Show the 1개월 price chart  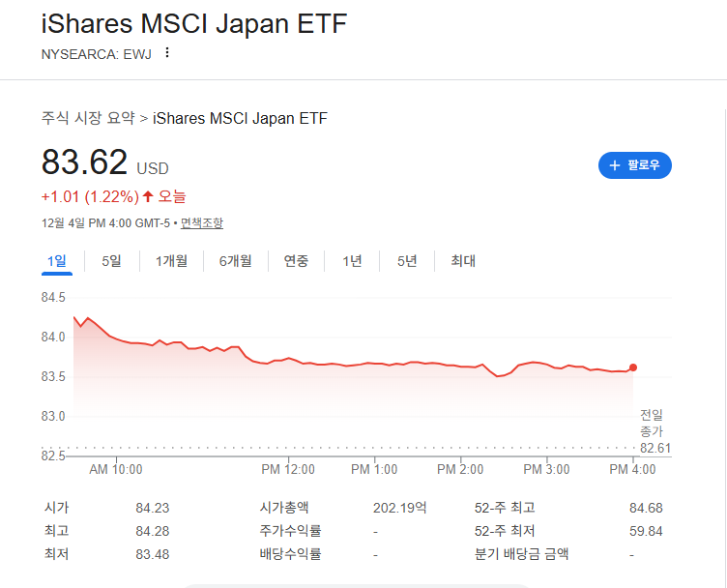171,261
